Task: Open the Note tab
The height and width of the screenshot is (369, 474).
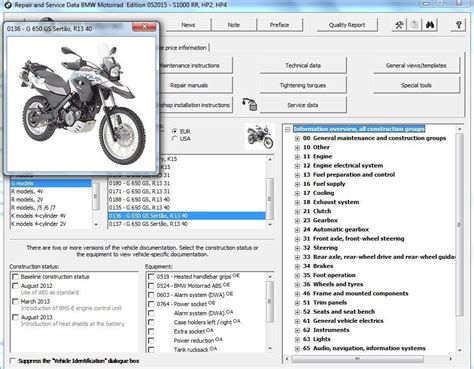Action: coord(234,25)
